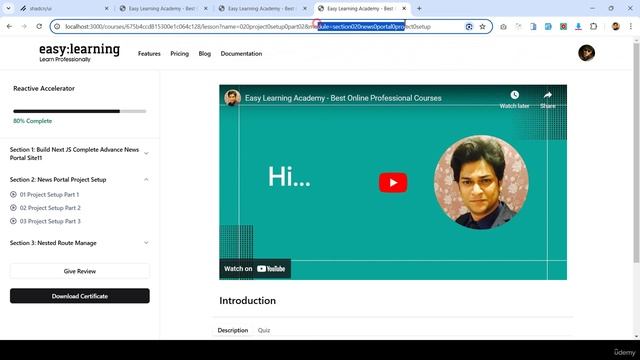
Task: Click the Download Certificate button
Action: tap(80, 296)
